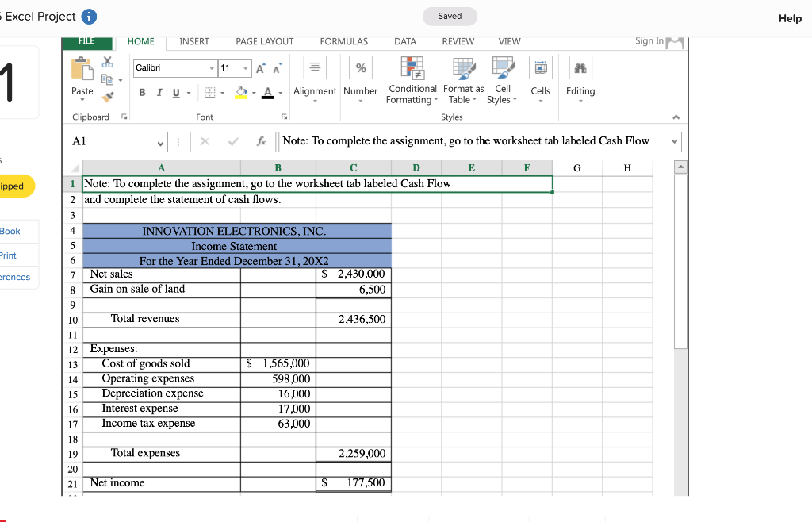The height and width of the screenshot is (522, 812).
Task: Click the Number percent icon
Action: pyautogui.click(x=360, y=68)
